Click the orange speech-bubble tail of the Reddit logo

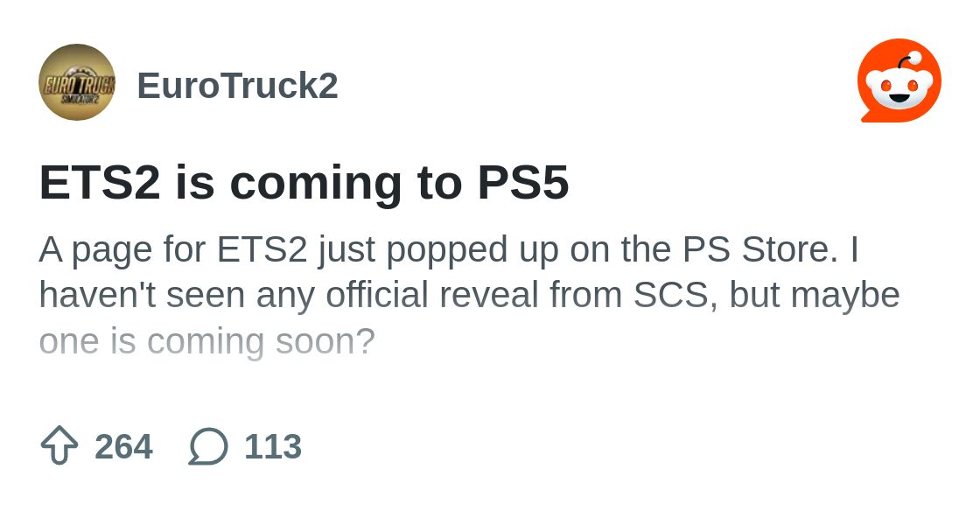(x=869, y=115)
